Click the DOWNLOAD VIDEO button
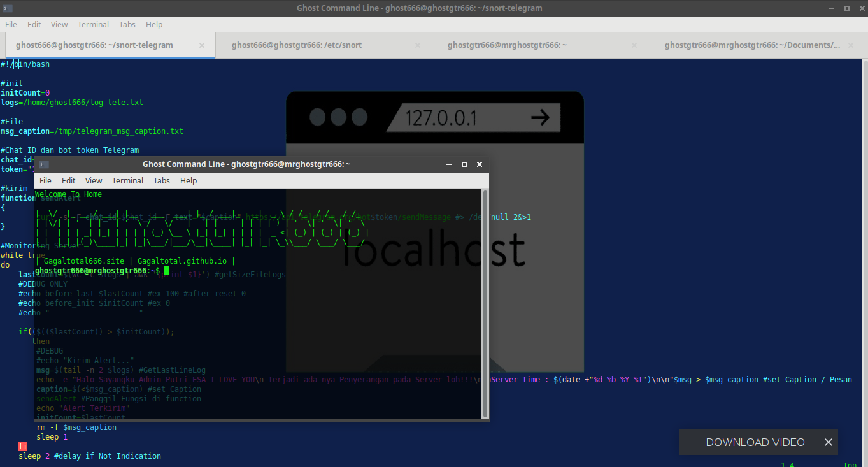This screenshot has width=868, height=467. coord(755,442)
